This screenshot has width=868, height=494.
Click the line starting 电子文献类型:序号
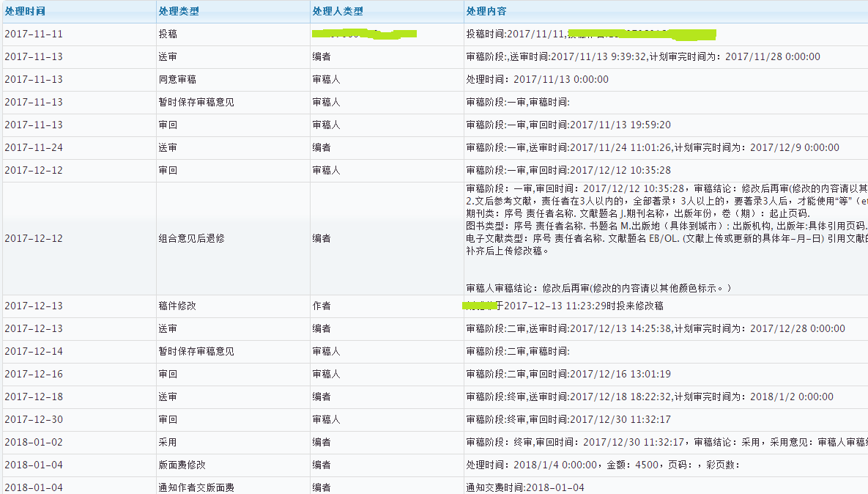(x=667, y=238)
